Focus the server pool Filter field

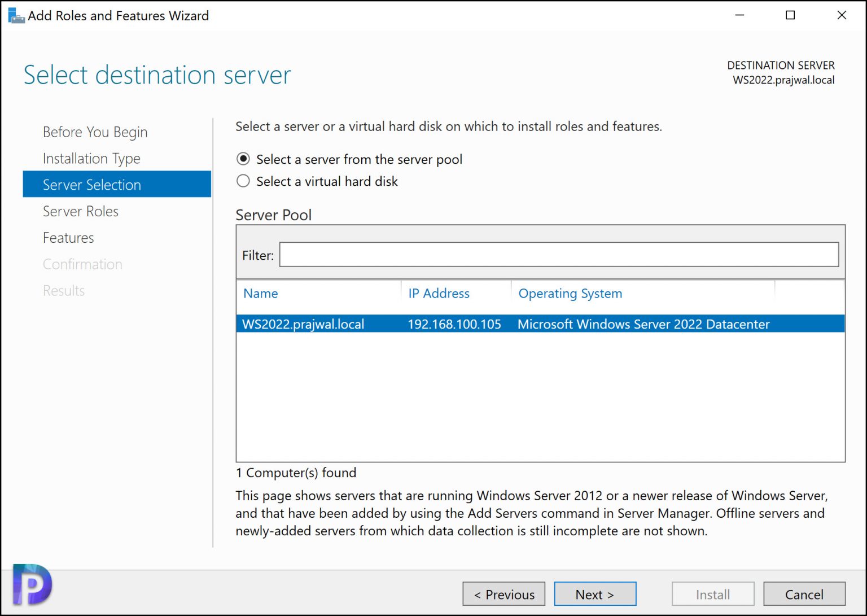[559, 255]
